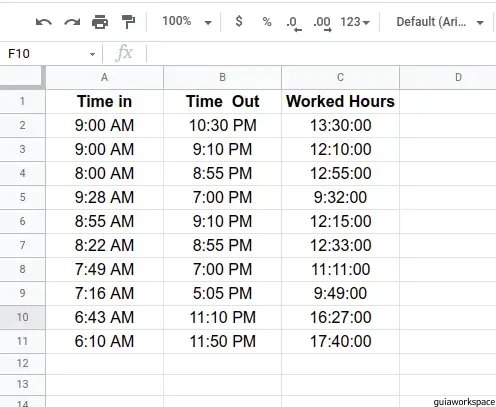The height and width of the screenshot is (407, 496).
Task: Apply percent format with % icon
Action: click(267, 22)
